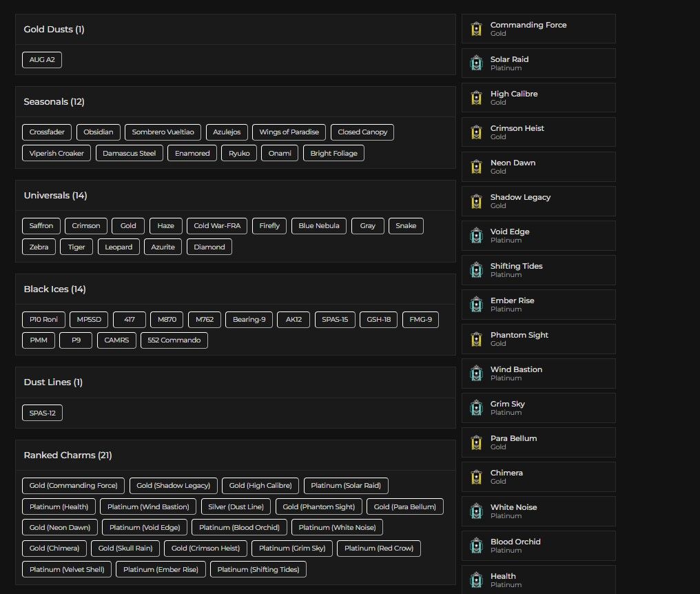
Task: Choose the Azurite universal skin tag
Action: click(x=163, y=247)
